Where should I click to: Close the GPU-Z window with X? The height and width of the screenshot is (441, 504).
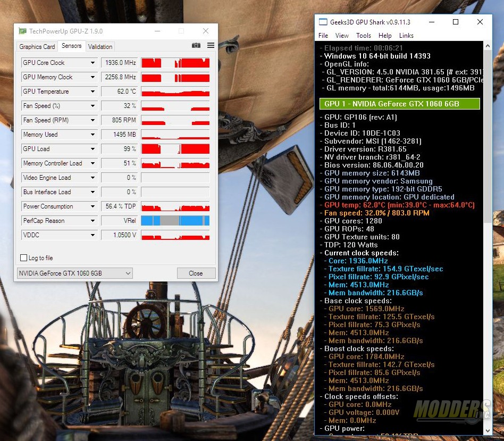206,31
